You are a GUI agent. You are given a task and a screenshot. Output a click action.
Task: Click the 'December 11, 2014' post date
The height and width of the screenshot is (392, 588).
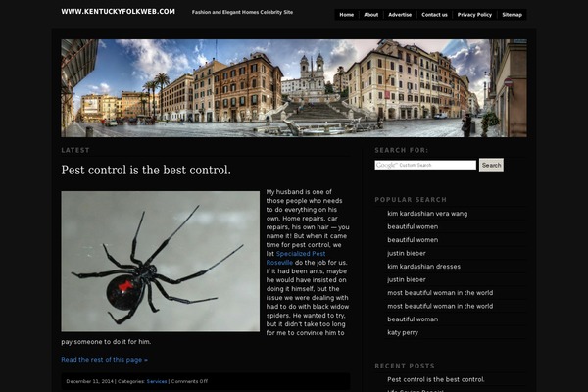tap(89, 381)
